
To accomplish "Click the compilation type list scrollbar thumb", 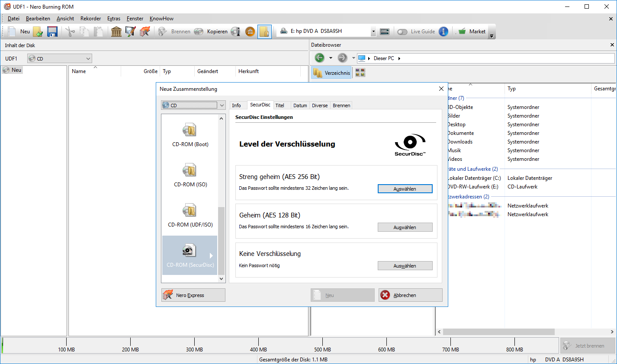I will 222,240.
